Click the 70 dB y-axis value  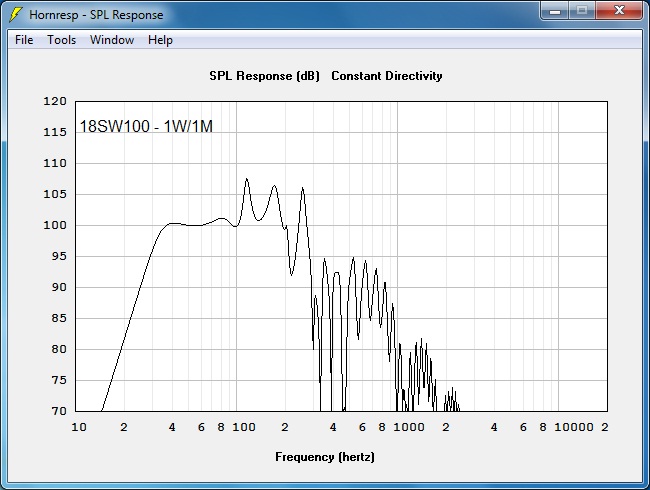pos(59,411)
